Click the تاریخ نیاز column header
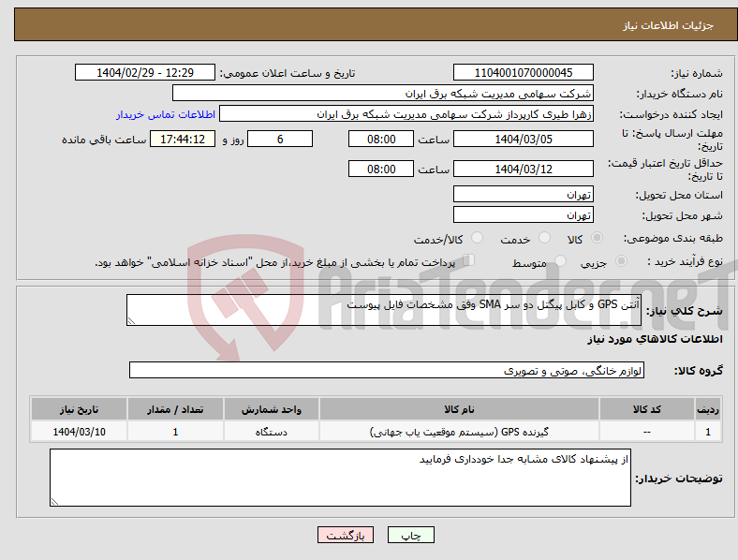This screenshot has width=738, height=560. click(x=79, y=409)
